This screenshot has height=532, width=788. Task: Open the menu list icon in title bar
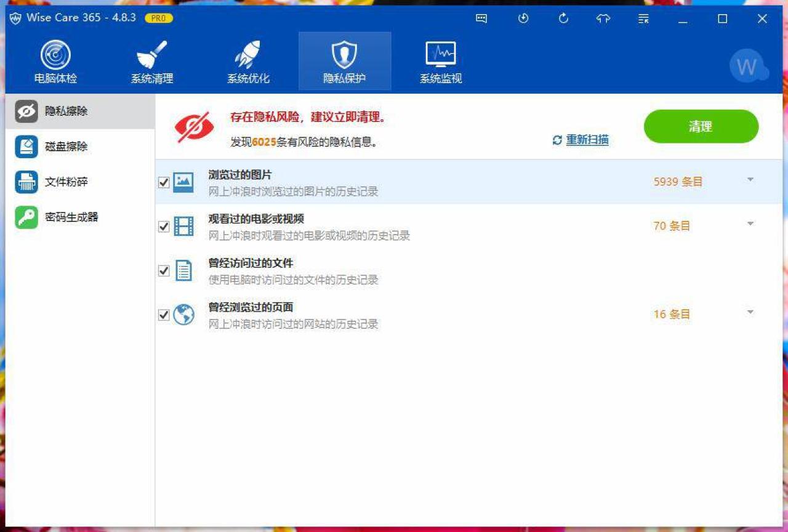643,18
